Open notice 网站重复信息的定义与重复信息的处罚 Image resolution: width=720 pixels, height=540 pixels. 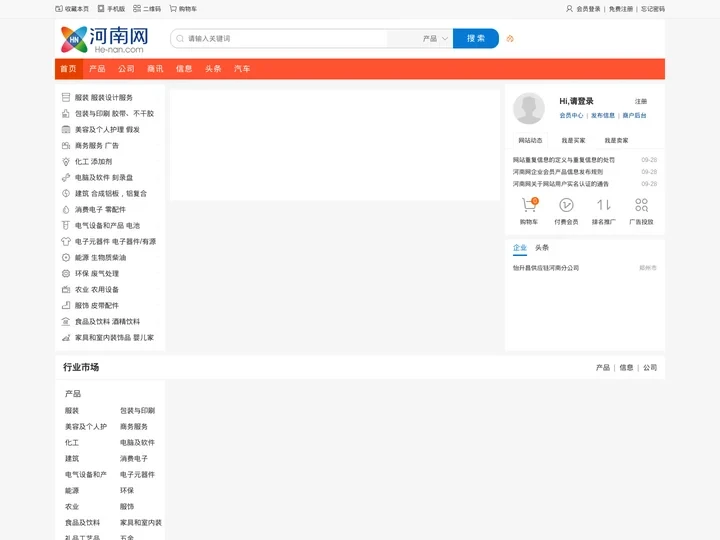point(563,160)
